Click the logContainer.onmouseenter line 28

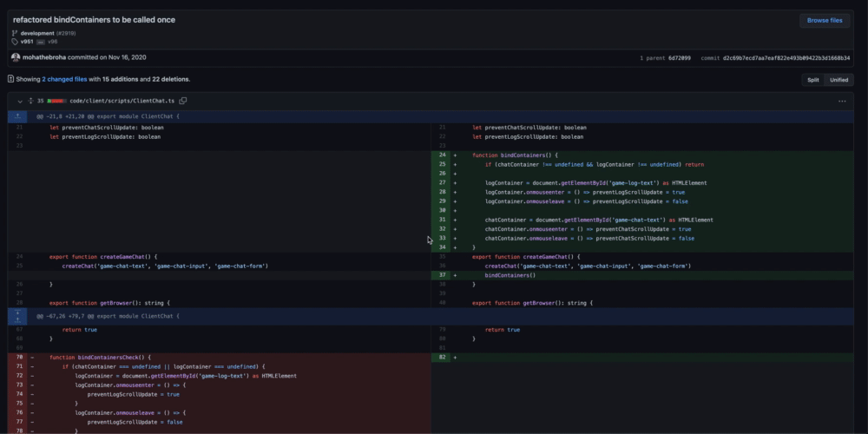[584, 192]
